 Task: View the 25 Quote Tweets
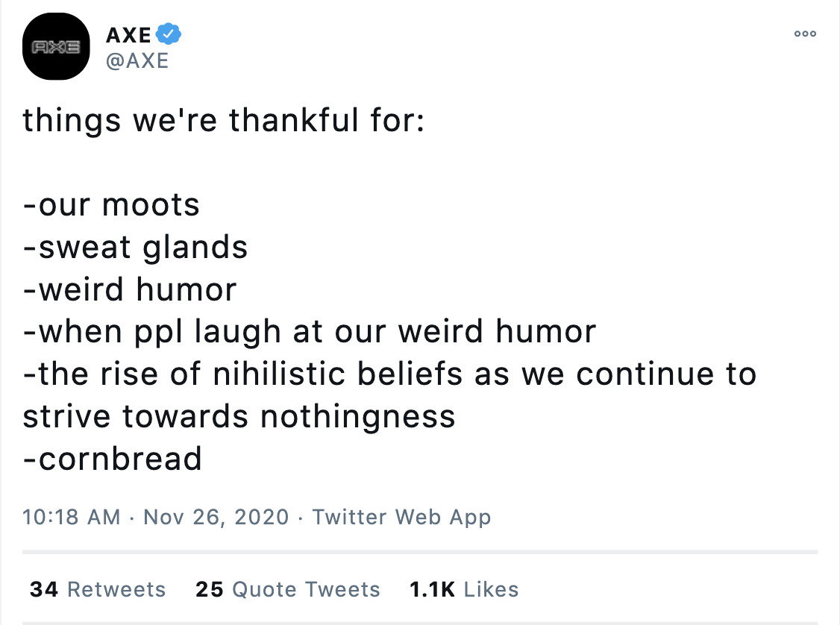(288, 589)
